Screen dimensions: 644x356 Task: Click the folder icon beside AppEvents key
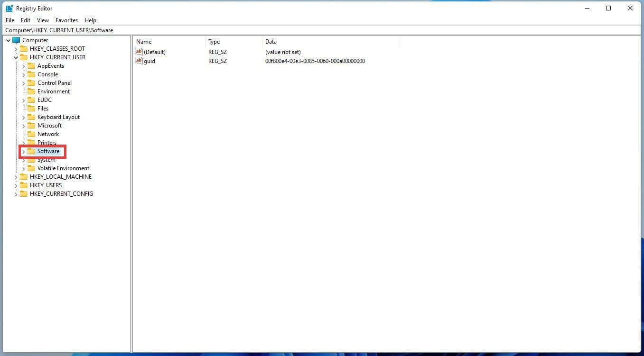30,65
